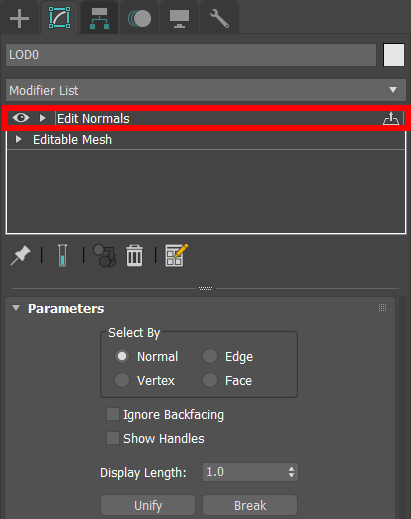
Task: Open the Utilities wrench tab
Action: click(219, 18)
